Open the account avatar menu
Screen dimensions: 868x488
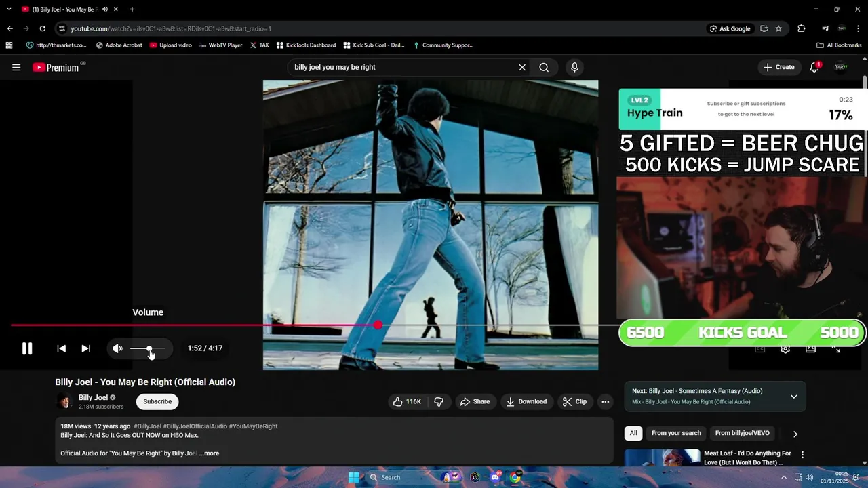point(841,67)
